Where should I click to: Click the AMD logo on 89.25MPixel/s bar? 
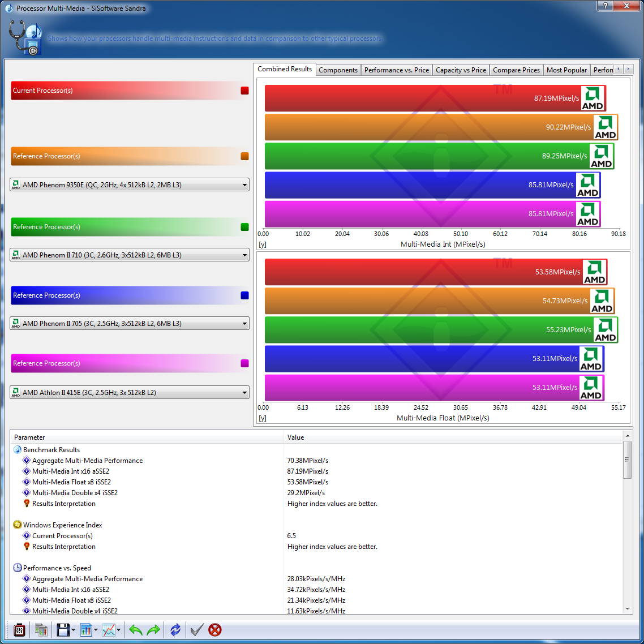coord(602,156)
